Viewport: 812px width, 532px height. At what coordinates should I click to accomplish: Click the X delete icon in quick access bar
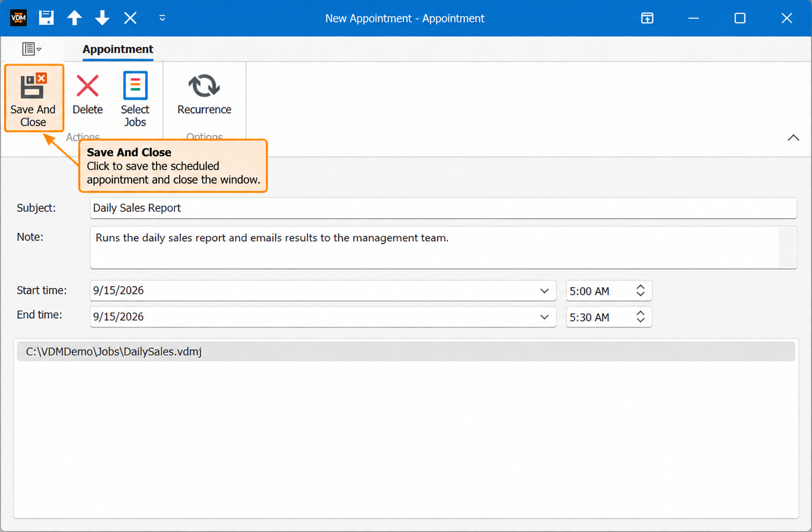[130, 18]
